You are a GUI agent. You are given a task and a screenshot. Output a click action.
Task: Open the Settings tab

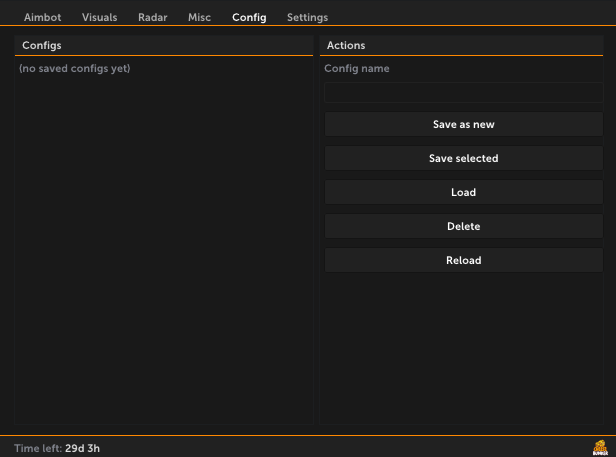click(307, 17)
